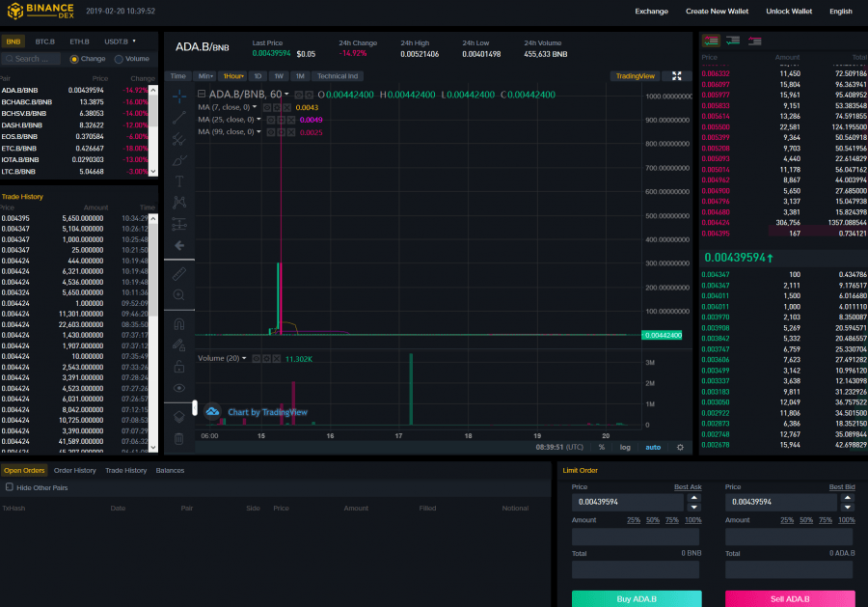Expand Volume (20) dropdown arrow
This screenshot has width=868, height=607.
(x=244, y=358)
